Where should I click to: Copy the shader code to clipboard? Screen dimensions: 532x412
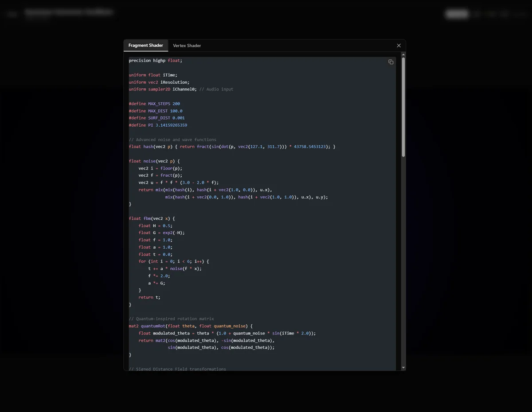point(391,62)
